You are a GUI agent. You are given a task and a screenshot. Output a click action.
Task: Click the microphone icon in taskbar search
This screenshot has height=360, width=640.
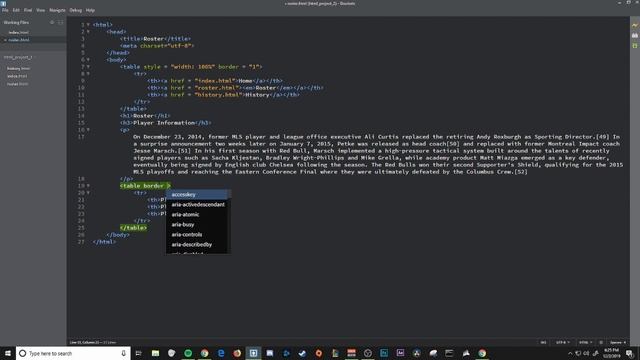click(123, 353)
